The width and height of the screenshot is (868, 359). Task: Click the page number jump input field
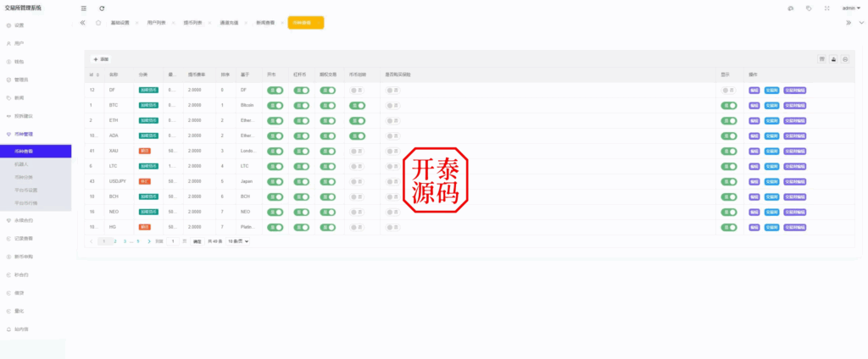[x=174, y=241]
